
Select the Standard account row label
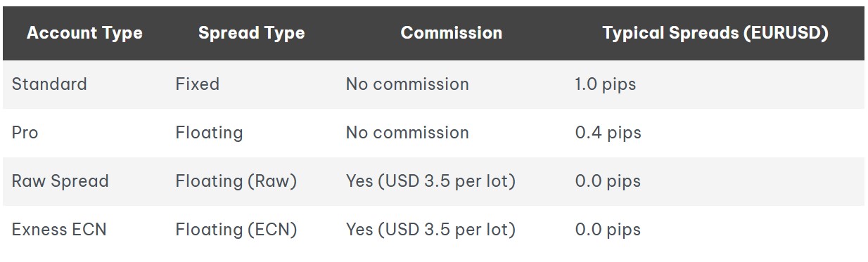pyautogui.click(x=49, y=84)
